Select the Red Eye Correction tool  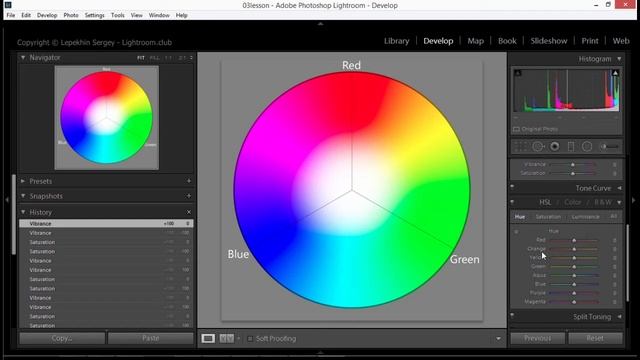click(x=555, y=147)
